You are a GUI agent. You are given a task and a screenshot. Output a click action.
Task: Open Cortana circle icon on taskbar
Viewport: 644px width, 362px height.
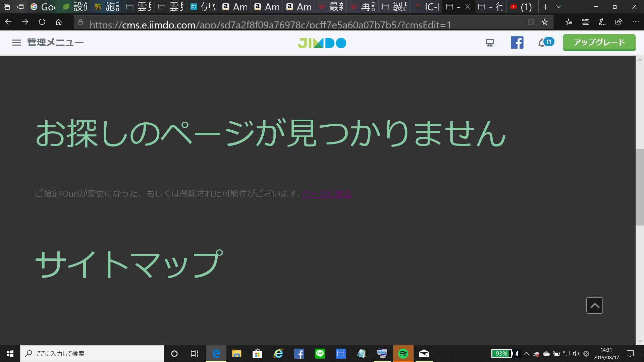(174, 354)
